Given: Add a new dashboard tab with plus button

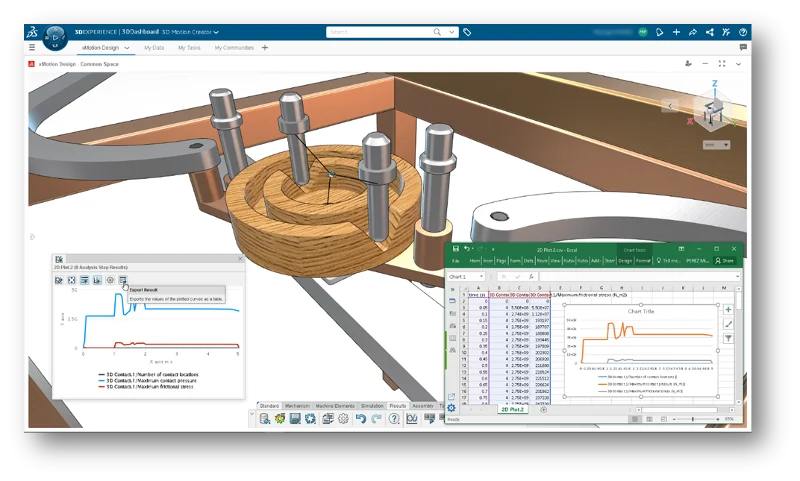Looking at the screenshot, I should click(x=265, y=47).
